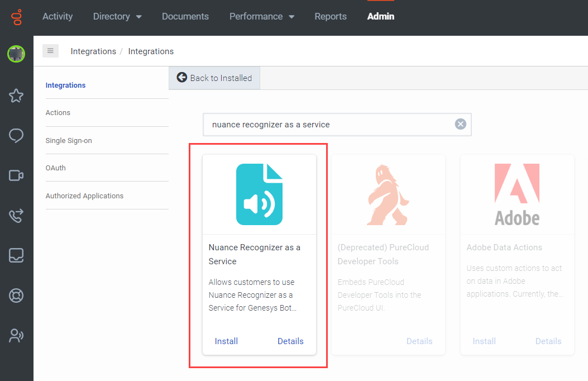Image resolution: width=588 pixels, height=381 pixels.
Task: Go to the Documents menu
Action: (185, 17)
